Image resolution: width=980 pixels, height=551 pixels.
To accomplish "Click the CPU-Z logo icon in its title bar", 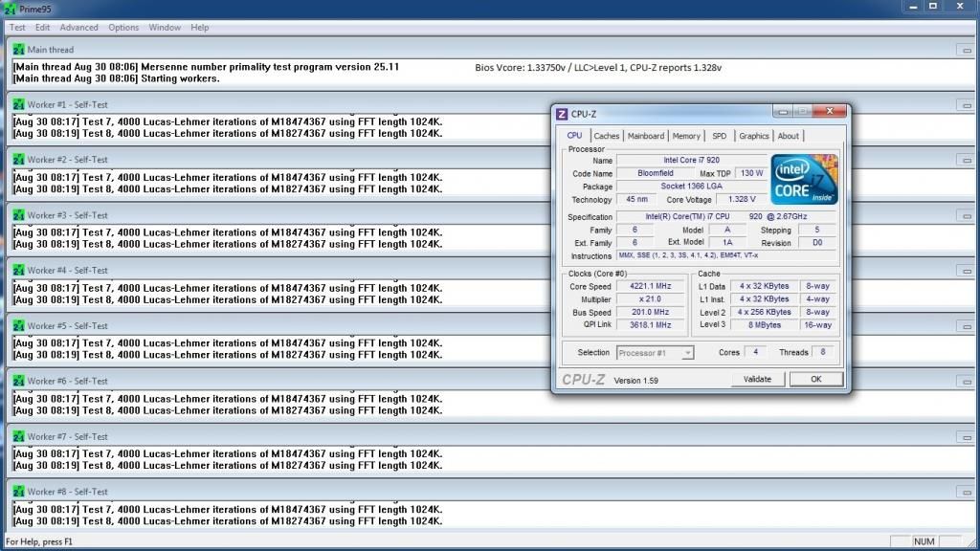I will click(x=561, y=114).
